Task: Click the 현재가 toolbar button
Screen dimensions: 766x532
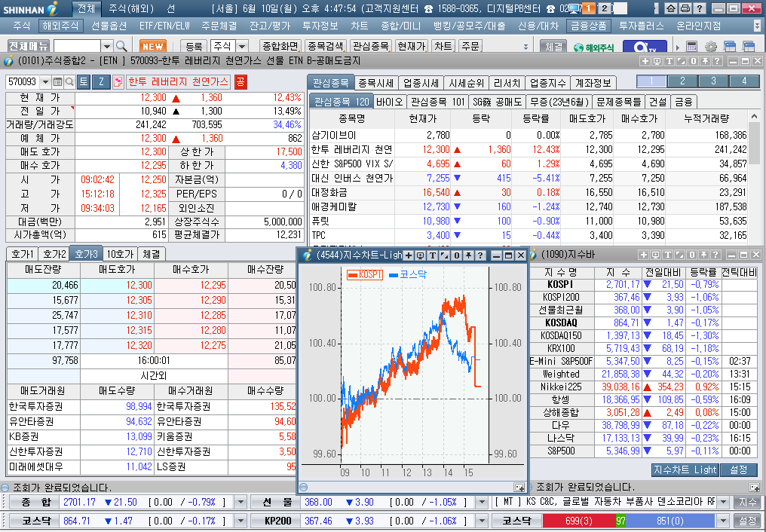Action: click(x=412, y=47)
